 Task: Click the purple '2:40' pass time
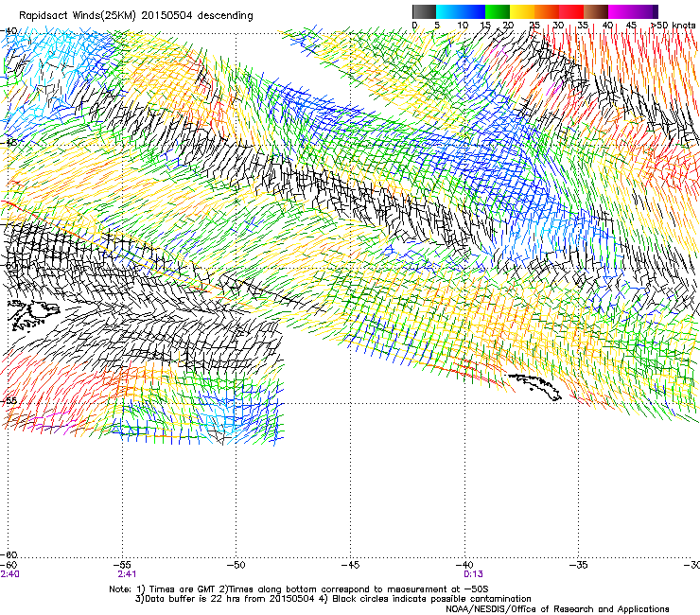pyautogui.click(x=9, y=574)
